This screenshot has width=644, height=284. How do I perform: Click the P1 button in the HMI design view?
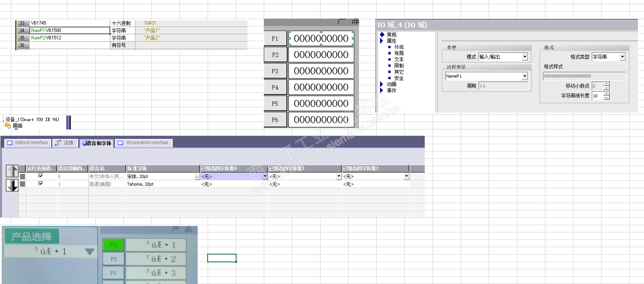[x=276, y=39]
